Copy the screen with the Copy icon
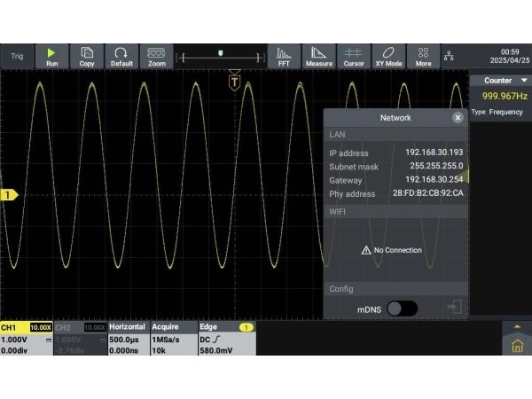This screenshot has width=532, height=399. (x=87, y=57)
